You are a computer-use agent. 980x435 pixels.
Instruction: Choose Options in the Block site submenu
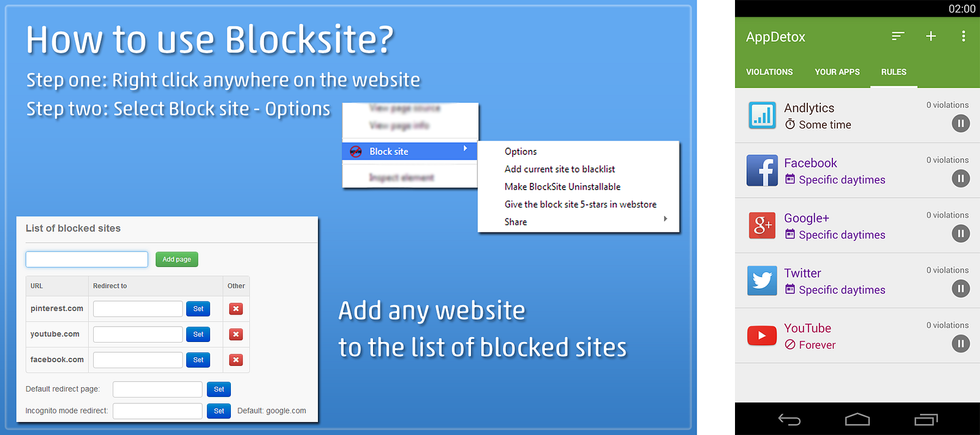click(x=521, y=152)
